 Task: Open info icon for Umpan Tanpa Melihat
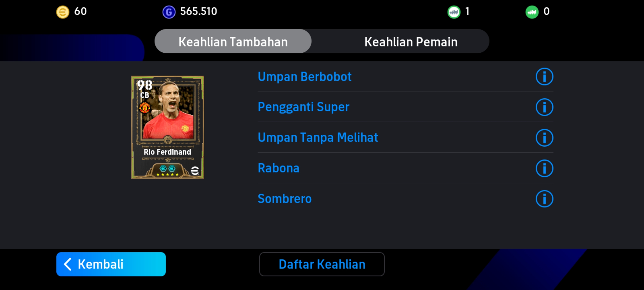click(x=544, y=138)
